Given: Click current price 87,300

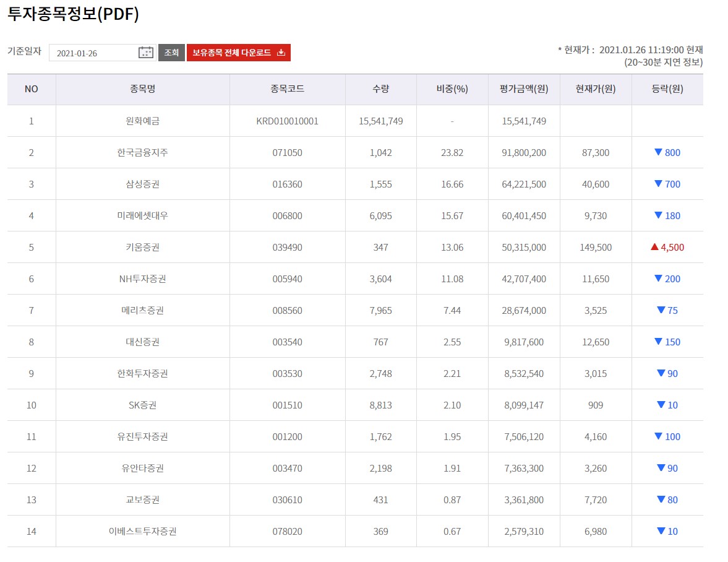Looking at the screenshot, I should (596, 153).
